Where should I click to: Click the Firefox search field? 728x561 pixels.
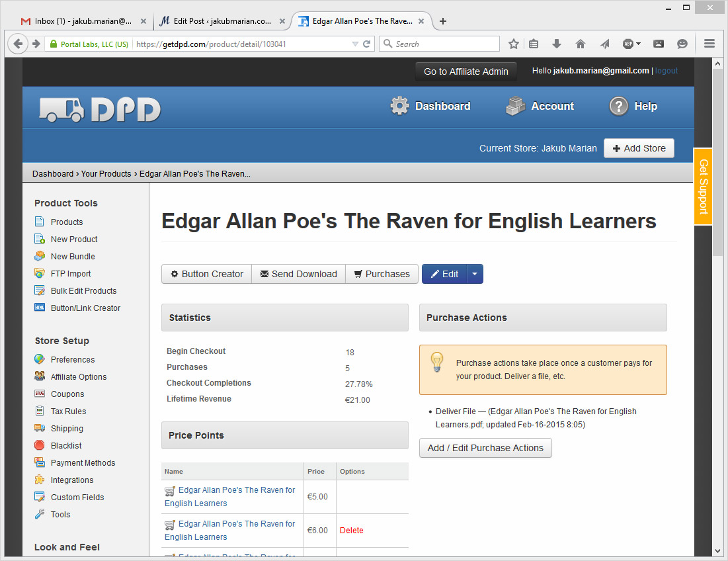[x=439, y=44]
